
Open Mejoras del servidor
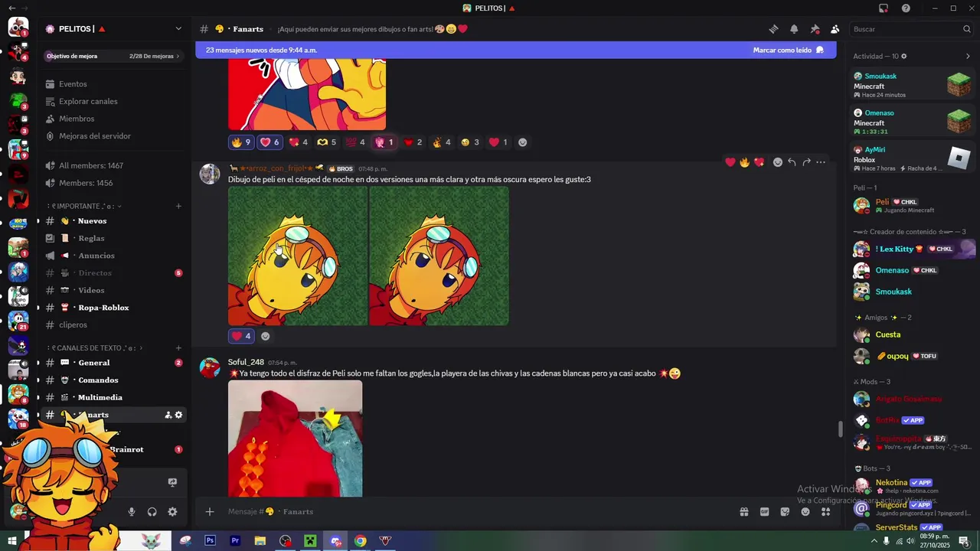point(113,136)
